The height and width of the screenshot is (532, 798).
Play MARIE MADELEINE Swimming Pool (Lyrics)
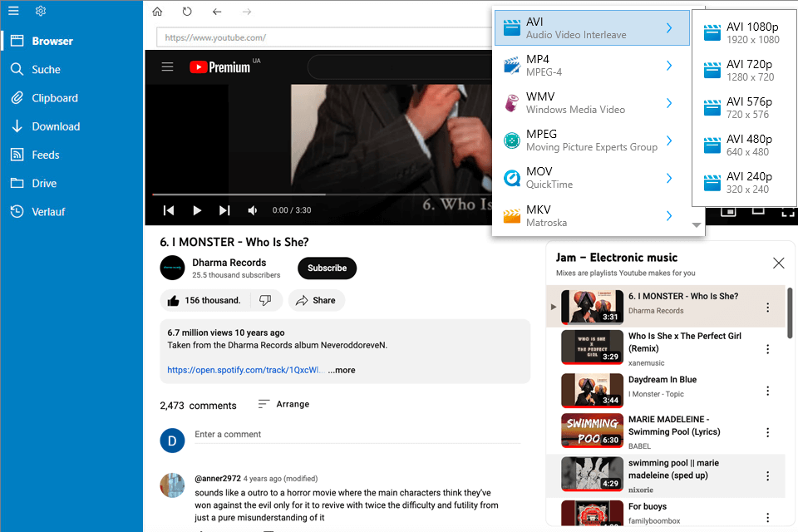click(x=666, y=432)
